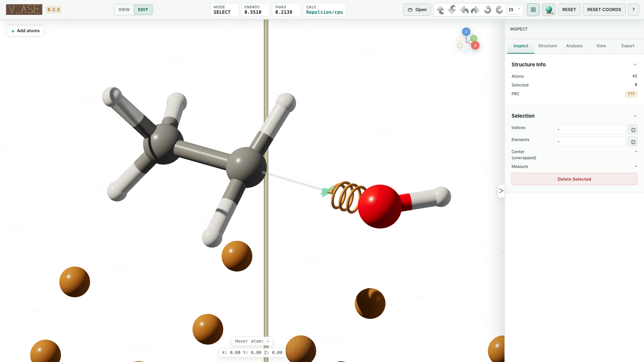Click the hollow pink negative-X gizmo circle
Viewport: 644px width, 362px height.
pos(459,40)
